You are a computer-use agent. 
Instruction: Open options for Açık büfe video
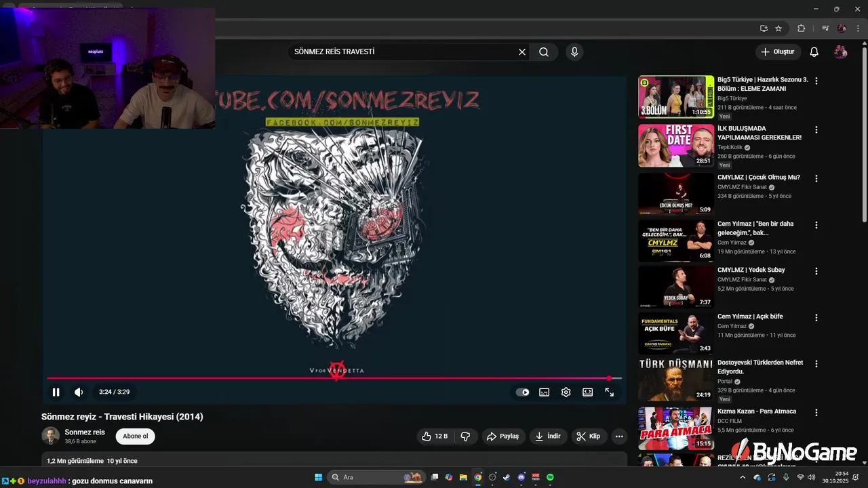point(816,317)
